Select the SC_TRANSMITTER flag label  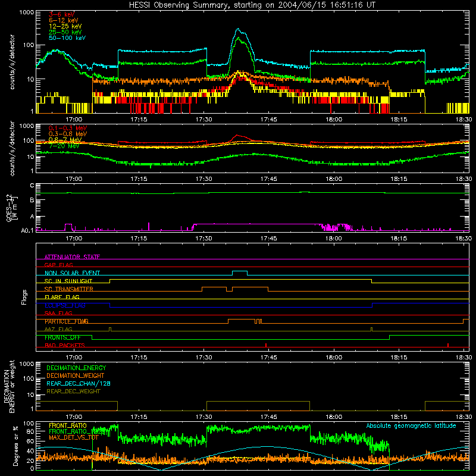pyautogui.click(x=68, y=289)
